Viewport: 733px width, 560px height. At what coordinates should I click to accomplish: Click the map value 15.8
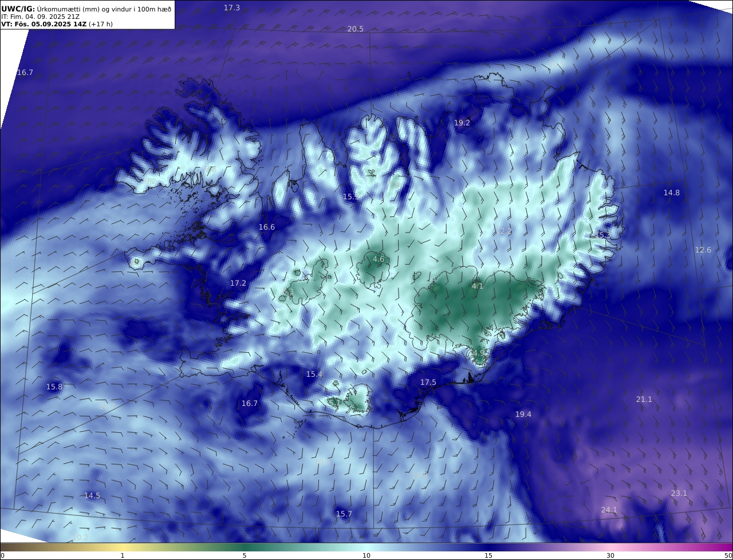[x=54, y=387]
